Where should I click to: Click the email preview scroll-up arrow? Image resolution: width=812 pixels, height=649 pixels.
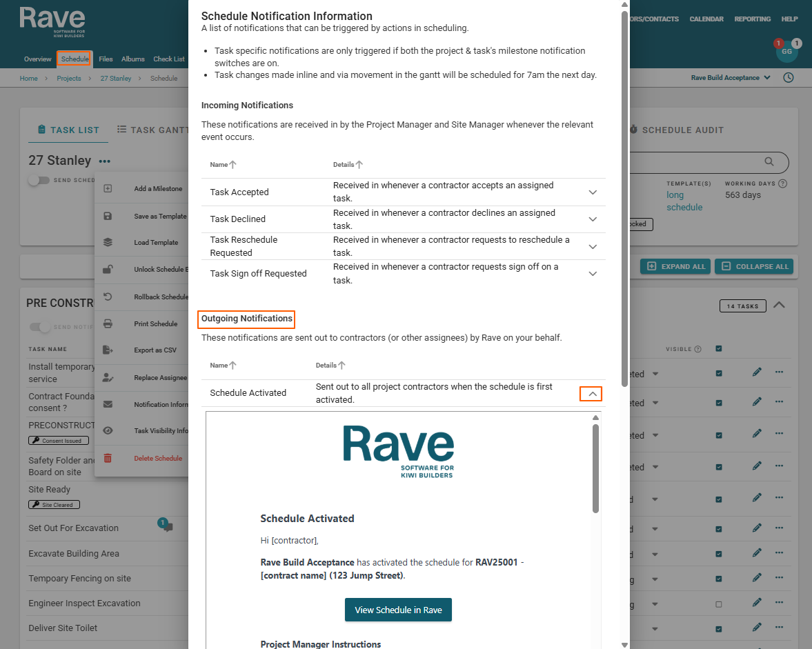pyautogui.click(x=595, y=417)
